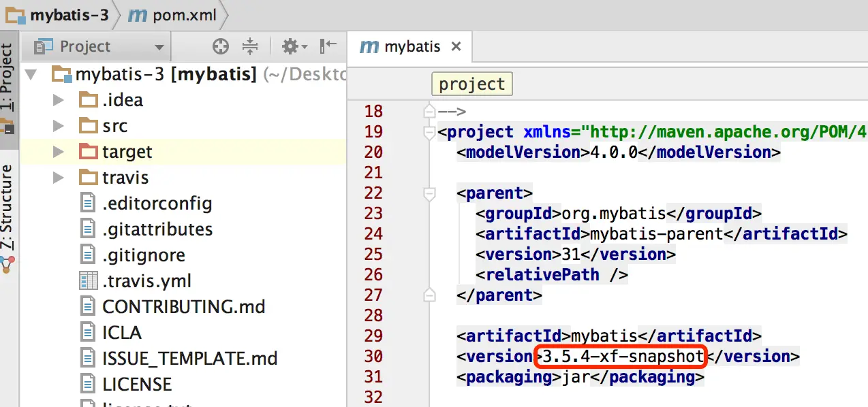Click the jar packaging value
The height and width of the screenshot is (407, 868).
[575, 376]
